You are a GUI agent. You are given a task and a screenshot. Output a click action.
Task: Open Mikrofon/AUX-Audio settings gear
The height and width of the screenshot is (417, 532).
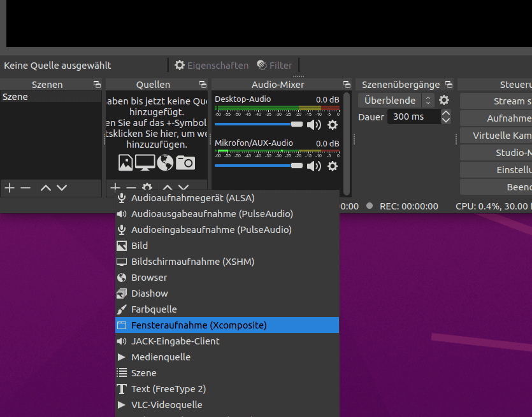[x=332, y=166]
